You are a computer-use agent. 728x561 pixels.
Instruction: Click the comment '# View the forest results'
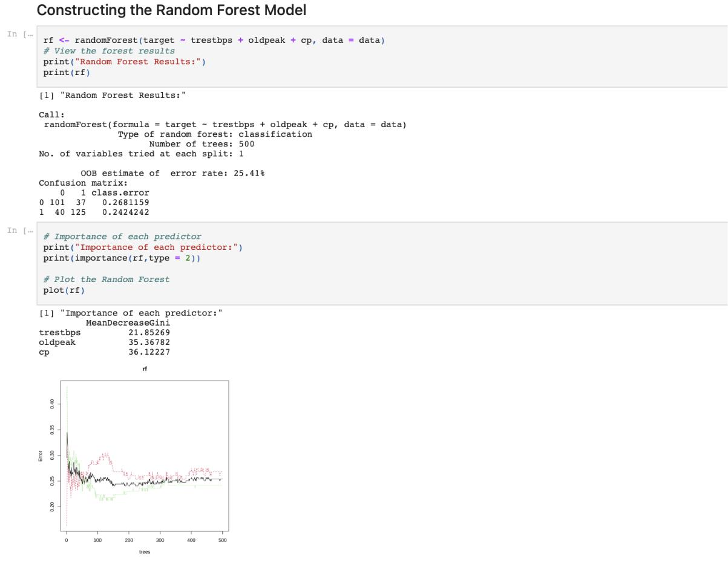(x=109, y=51)
